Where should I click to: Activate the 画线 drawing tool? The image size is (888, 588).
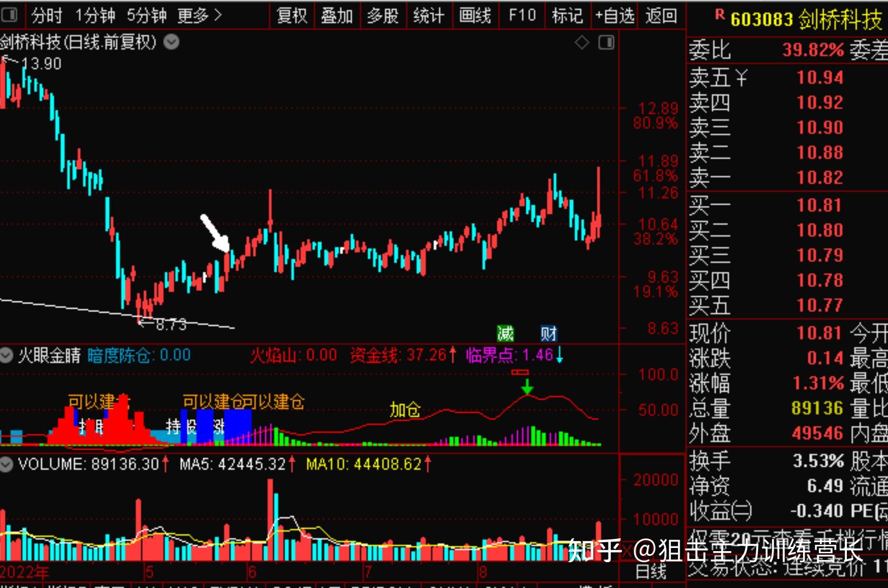[x=475, y=16]
